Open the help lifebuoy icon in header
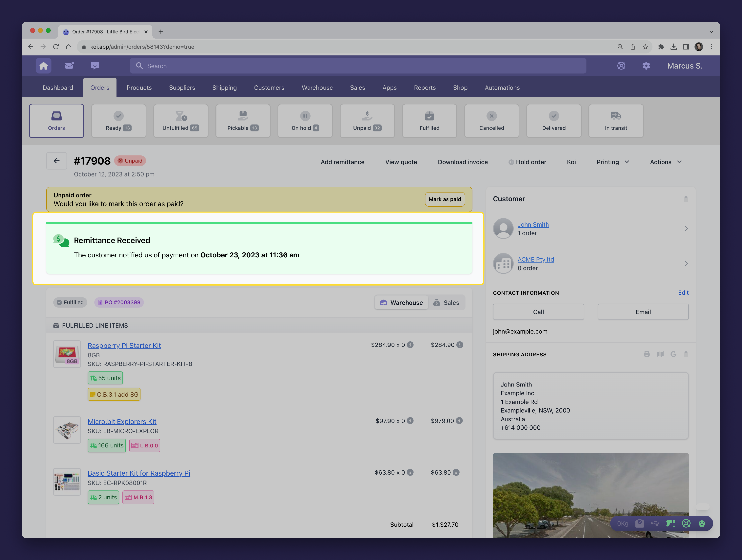Screen dimensions: 742x560 (621, 66)
